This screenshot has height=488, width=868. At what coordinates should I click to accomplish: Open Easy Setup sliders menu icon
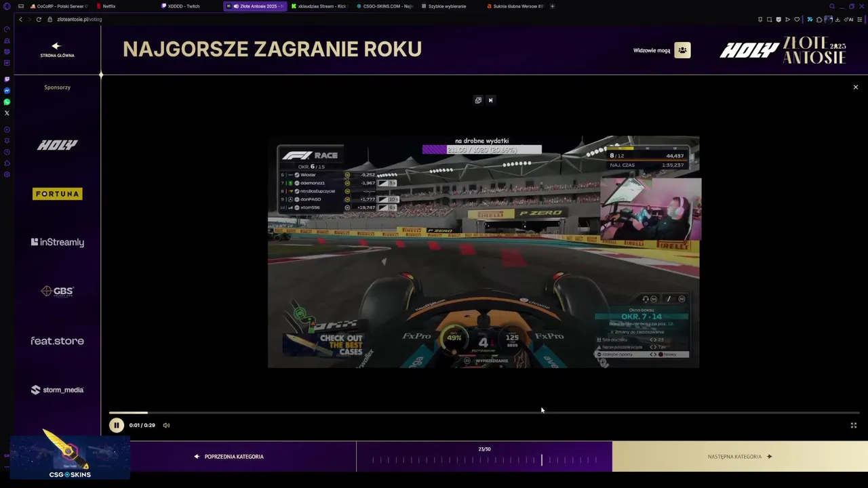tap(860, 20)
